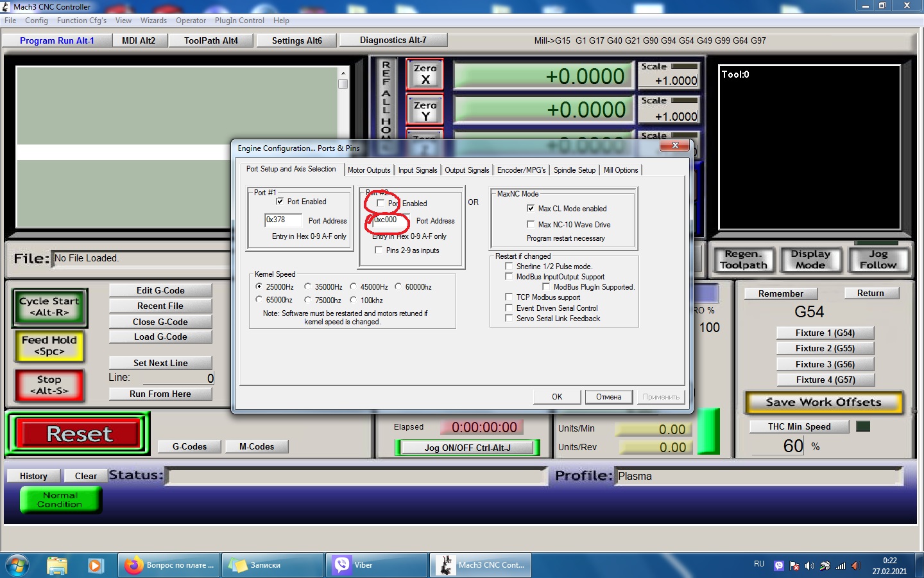Enable Max NC-10 Wave Drive
This screenshot has width=924, height=578.
click(x=531, y=224)
